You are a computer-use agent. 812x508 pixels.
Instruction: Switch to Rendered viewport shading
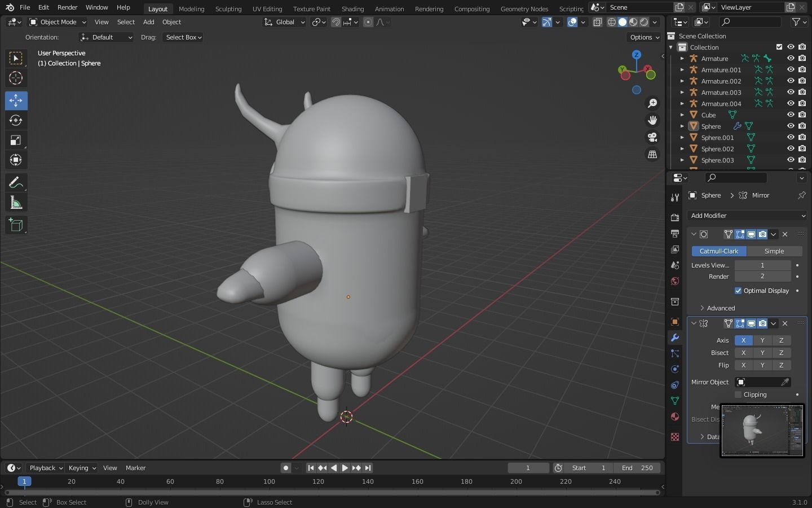tap(644, 22)
